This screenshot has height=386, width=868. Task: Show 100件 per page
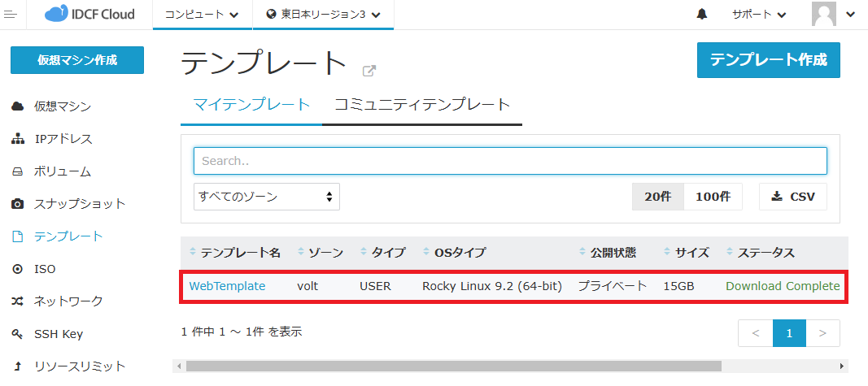[x=713, y=197]
